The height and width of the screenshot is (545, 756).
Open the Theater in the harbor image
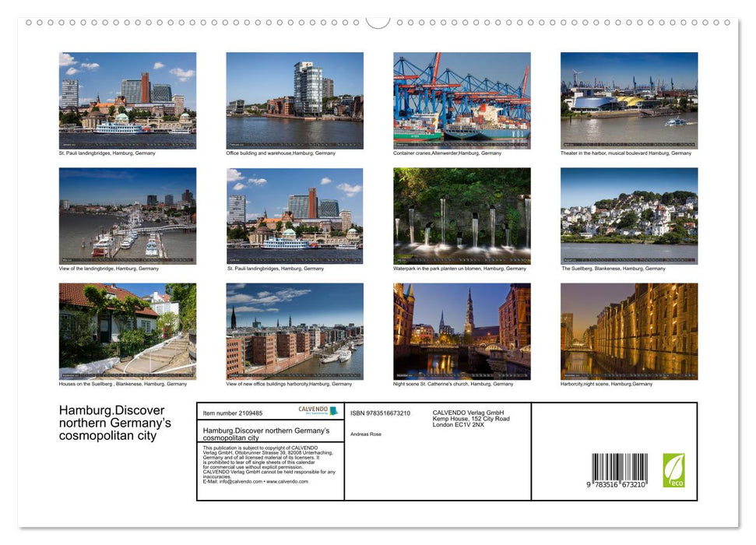coord(628,100)
